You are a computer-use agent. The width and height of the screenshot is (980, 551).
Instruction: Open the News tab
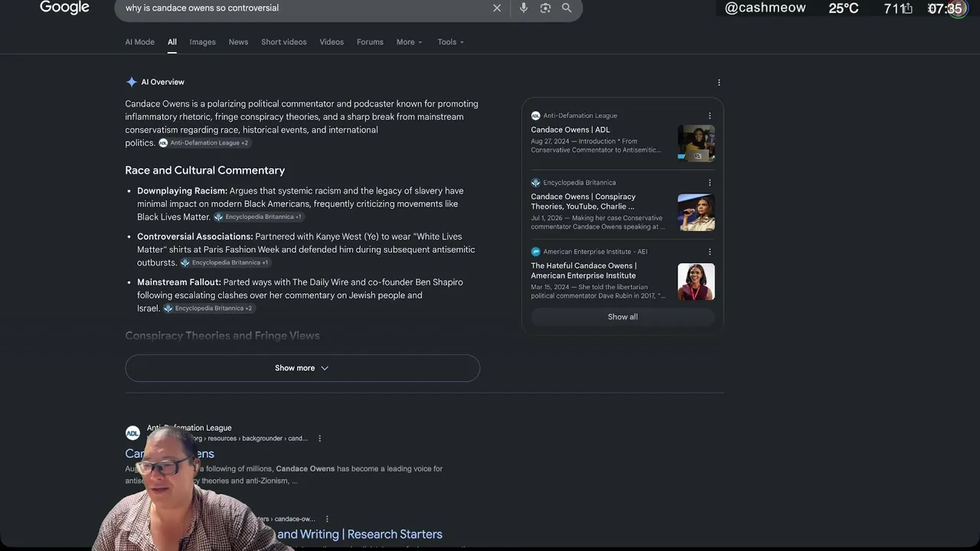tap(238, 42)
